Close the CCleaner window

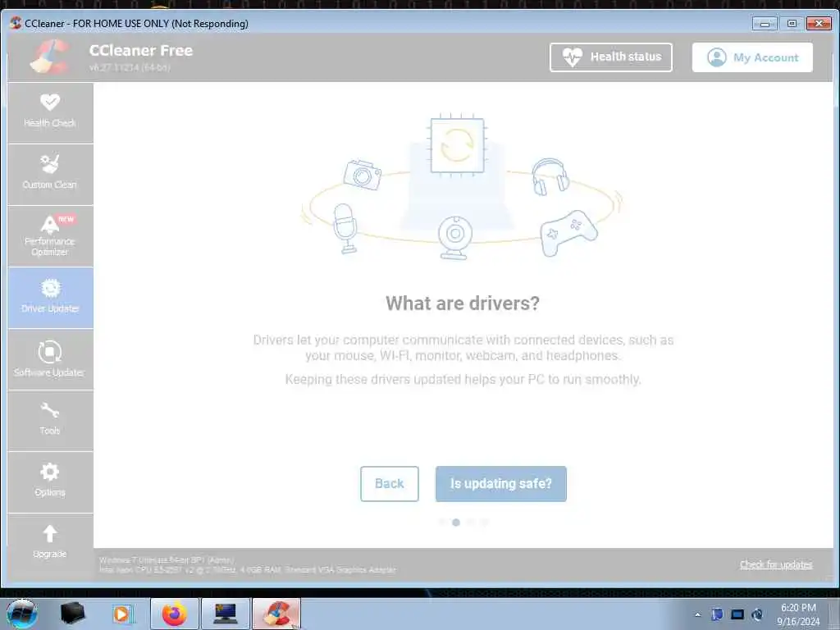[819, 24]
